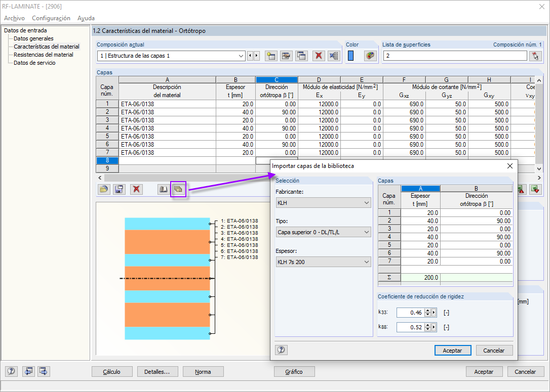Click column C header in layers table
Image resolution: width=550 pixels, height=392 pixels.
point(277,80)
